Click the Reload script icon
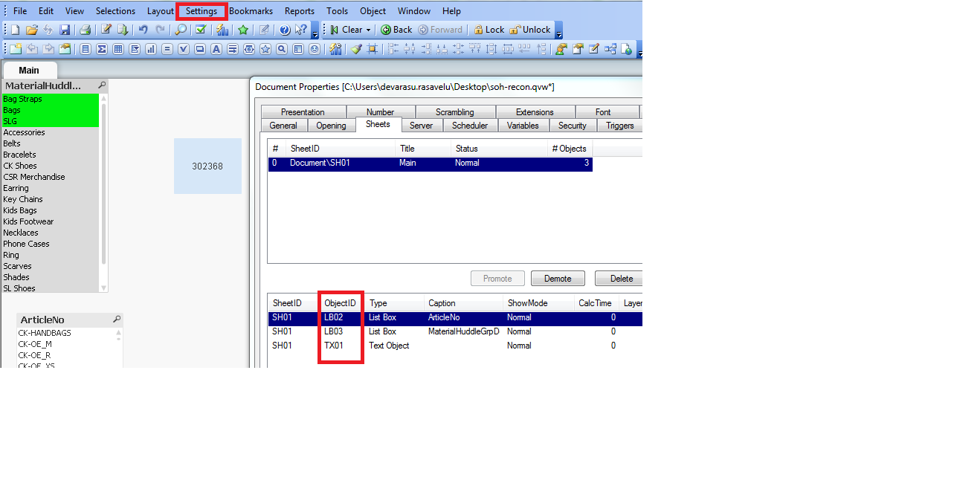 123,30
